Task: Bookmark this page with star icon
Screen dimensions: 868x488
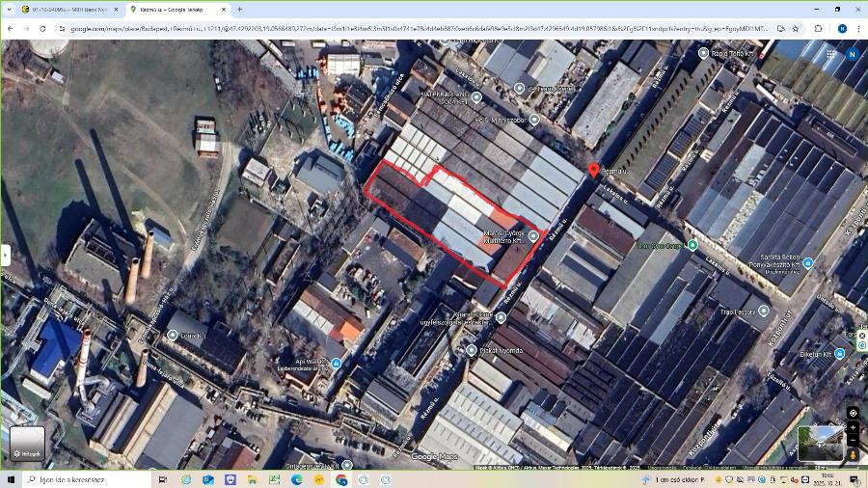Action: point(796,29)
